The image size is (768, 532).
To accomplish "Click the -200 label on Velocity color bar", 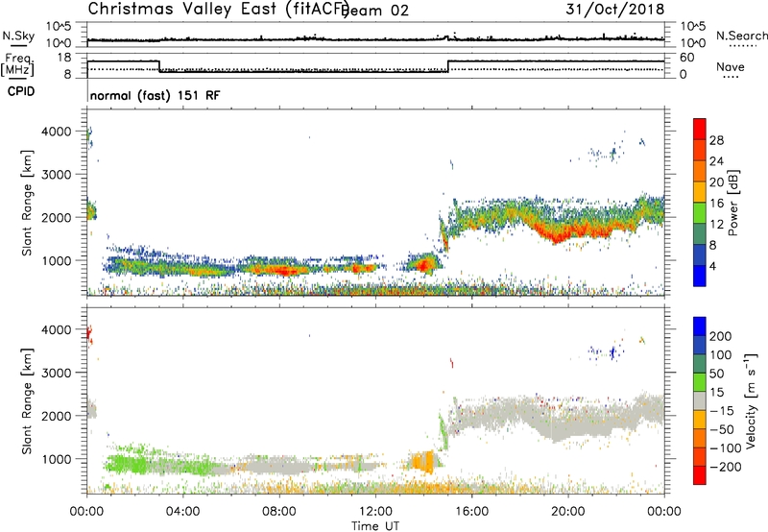I will pyautogui.click(x=726, y=467).
